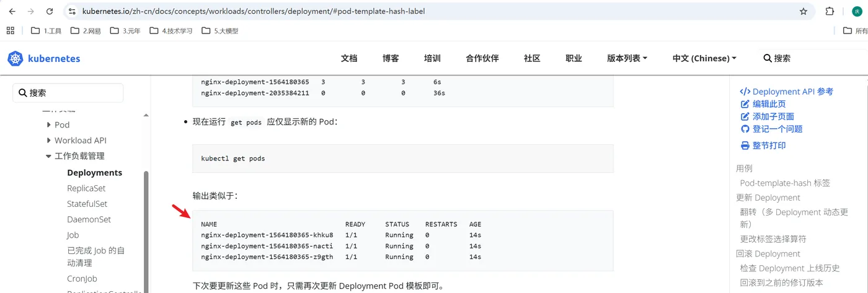
Task: Open 社区 in the top navigation
Action: pos(532,58)
